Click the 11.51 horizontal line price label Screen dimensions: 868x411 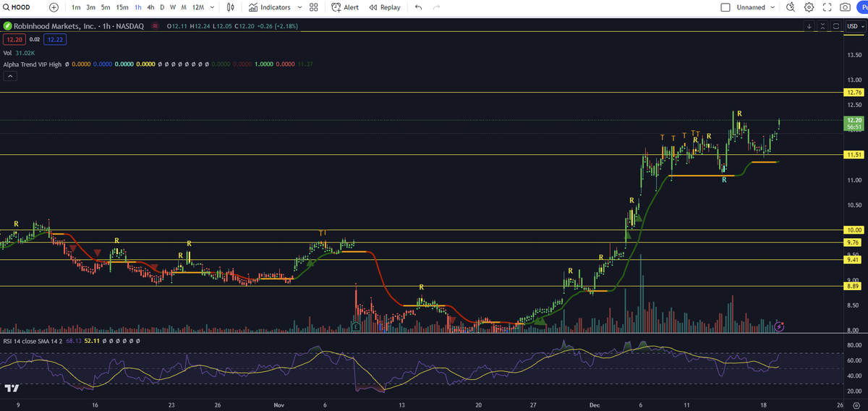click(854, 155)
